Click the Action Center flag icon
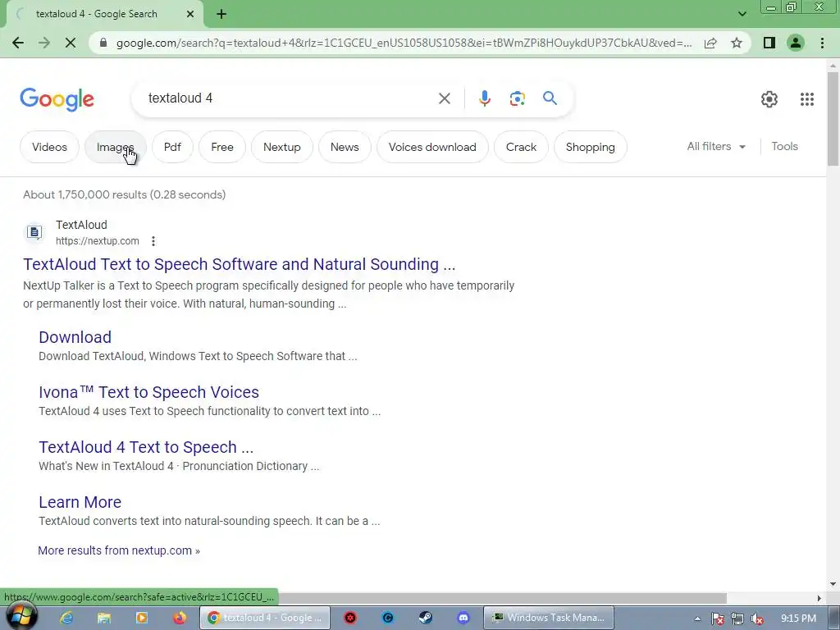This screenshot has height=630, width=840. pos(717,619)
